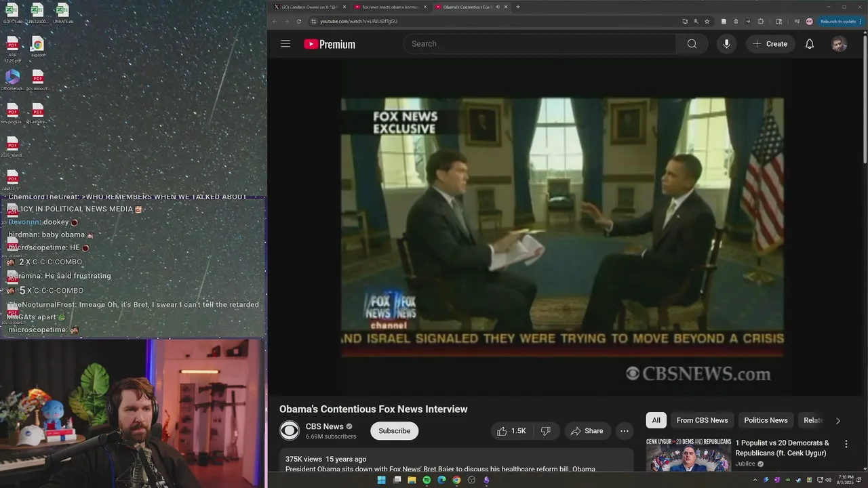Open a new browser tab
Screen dimensions: 868x488
[518, 7]
